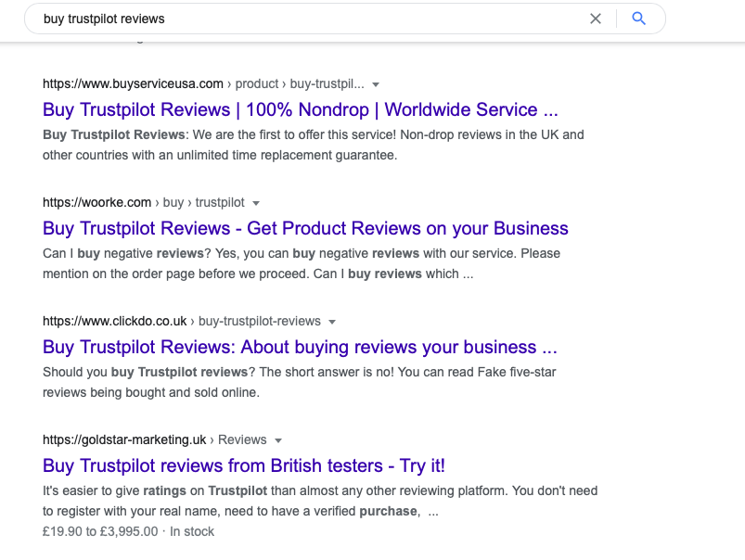
Task: Open 'About buying reviews your business' result
Action: point(300,347)
